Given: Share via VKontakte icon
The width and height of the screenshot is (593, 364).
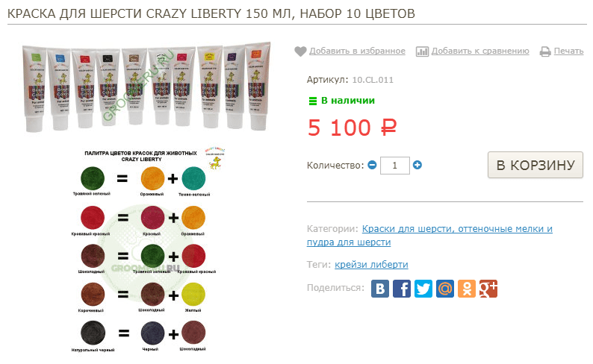Looking at the screenshot, I should click(x=380, y=289).
